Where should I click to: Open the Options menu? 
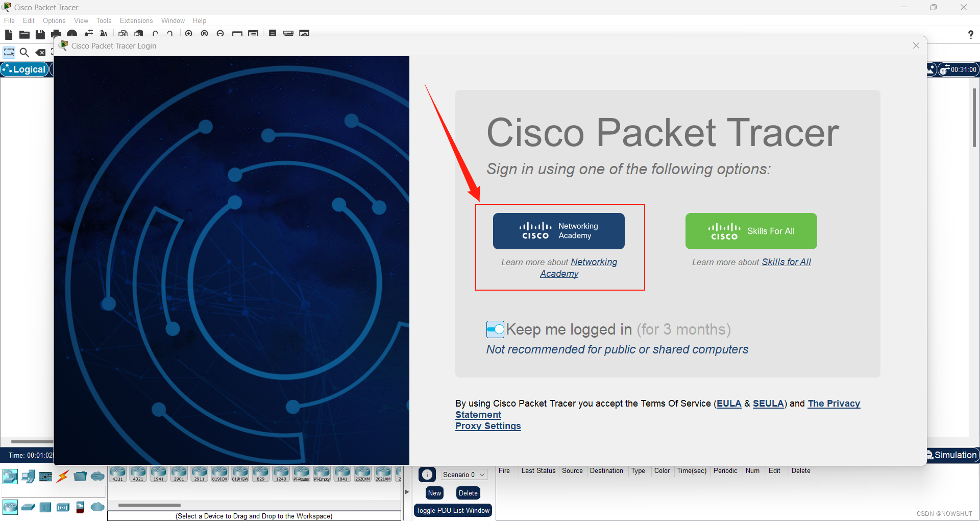[54, 20]
